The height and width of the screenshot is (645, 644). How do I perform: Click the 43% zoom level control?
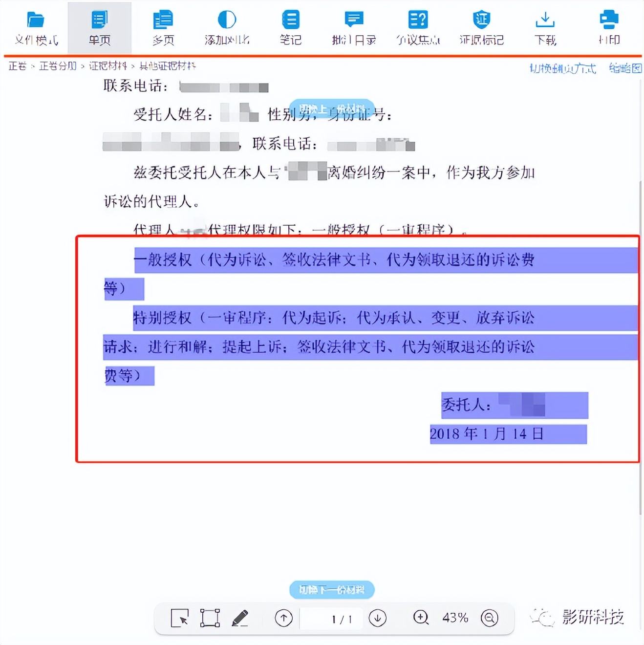click(455, 618)
